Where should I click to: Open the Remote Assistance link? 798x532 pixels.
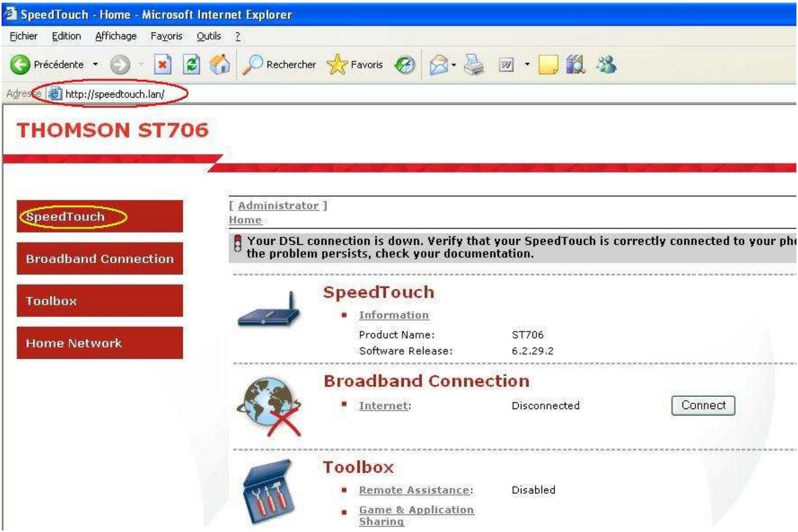(x=414, y=490)
